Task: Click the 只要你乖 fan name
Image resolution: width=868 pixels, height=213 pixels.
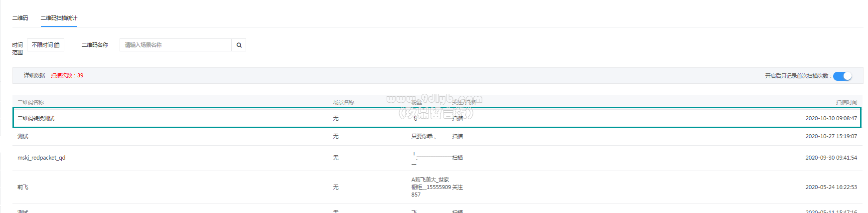Action: [423, 136]
